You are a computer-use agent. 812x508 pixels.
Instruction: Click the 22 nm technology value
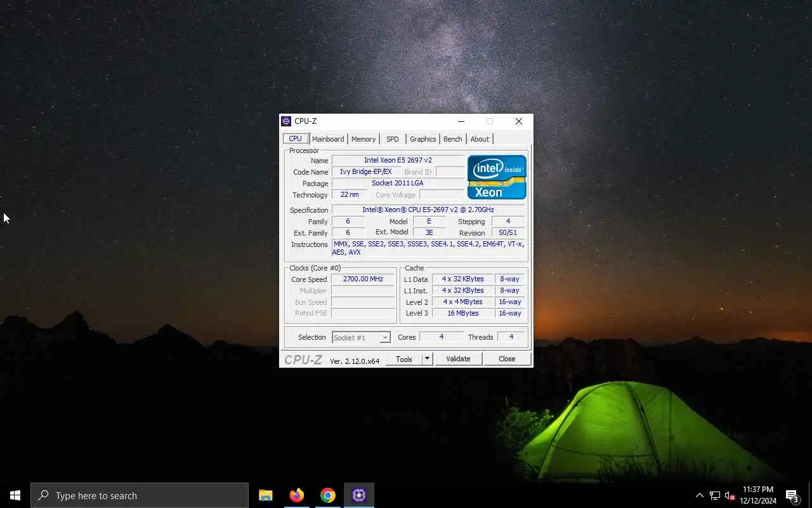[350, 194]
